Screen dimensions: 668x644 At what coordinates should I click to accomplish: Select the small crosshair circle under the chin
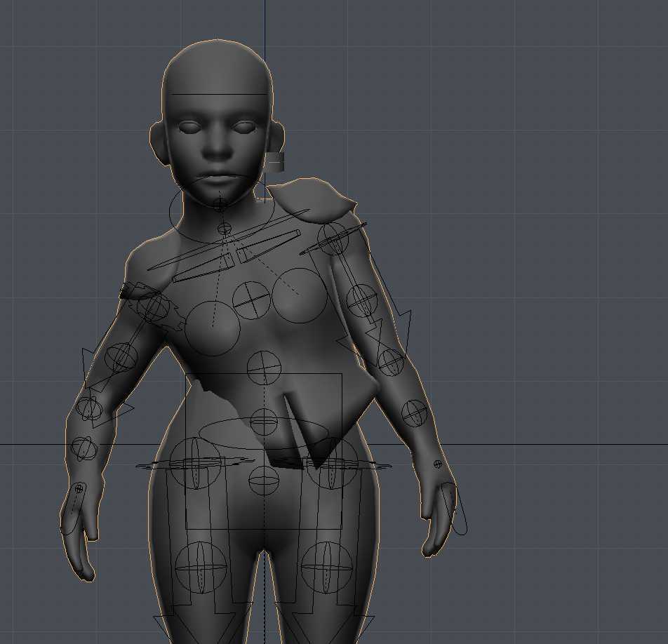pyautogui.click(x=220, y=206)
